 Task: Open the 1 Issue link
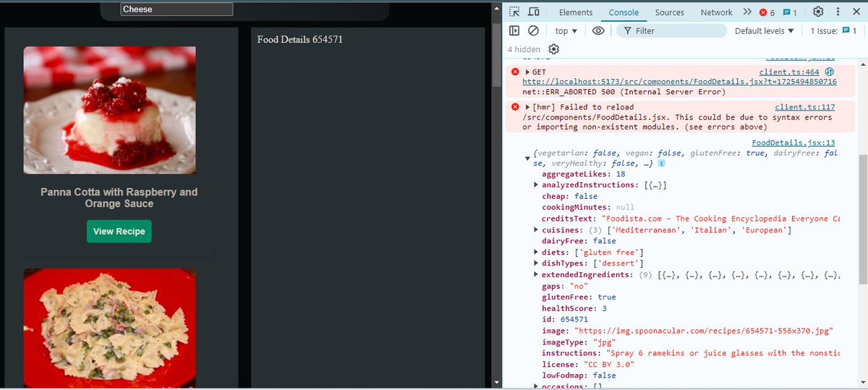click(x=833, y=31)
